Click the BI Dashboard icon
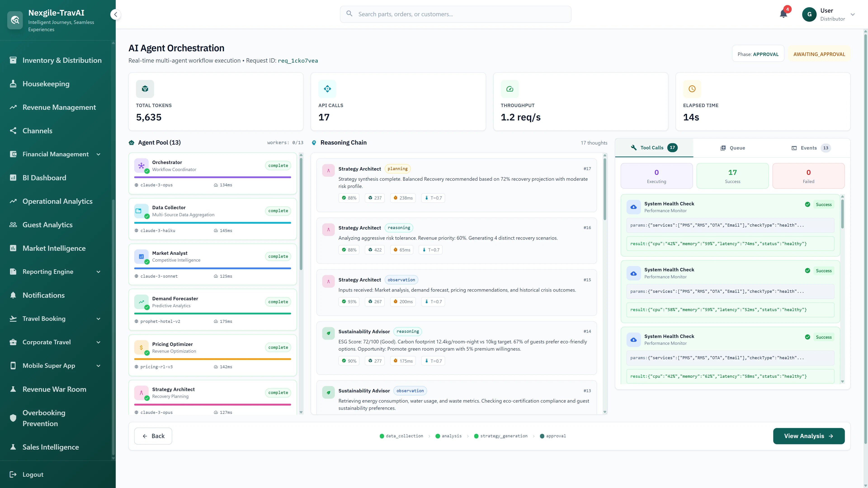Image resolution: width=868 pixels, height=488 pixels. 13,178
